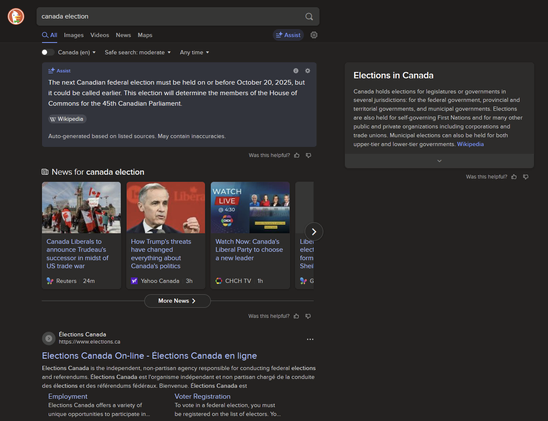Viewport: 548px width, 421px height.
Task: Switch to the Videos tab
Action: click(x=100, y=35)
